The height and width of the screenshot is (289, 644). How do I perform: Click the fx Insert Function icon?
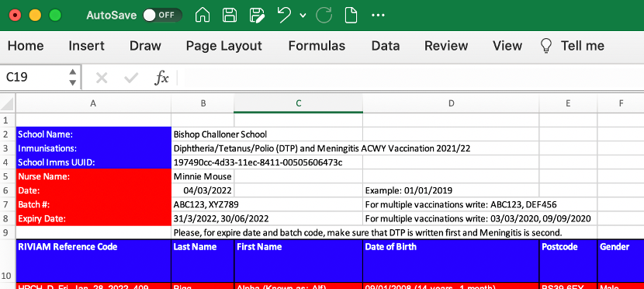tap(161, 77)
